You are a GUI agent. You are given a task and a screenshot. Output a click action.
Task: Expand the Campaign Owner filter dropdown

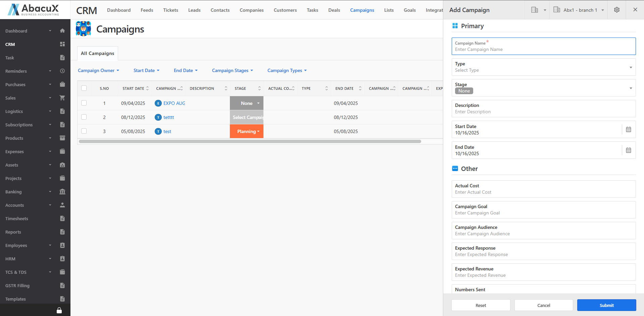pos(98,70)
